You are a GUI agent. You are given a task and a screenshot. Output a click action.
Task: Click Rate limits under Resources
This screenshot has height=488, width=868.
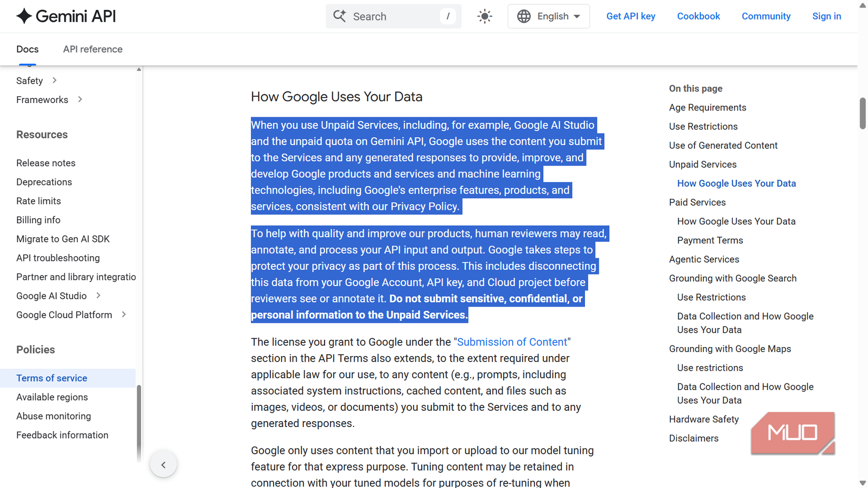tap(38, 201)
